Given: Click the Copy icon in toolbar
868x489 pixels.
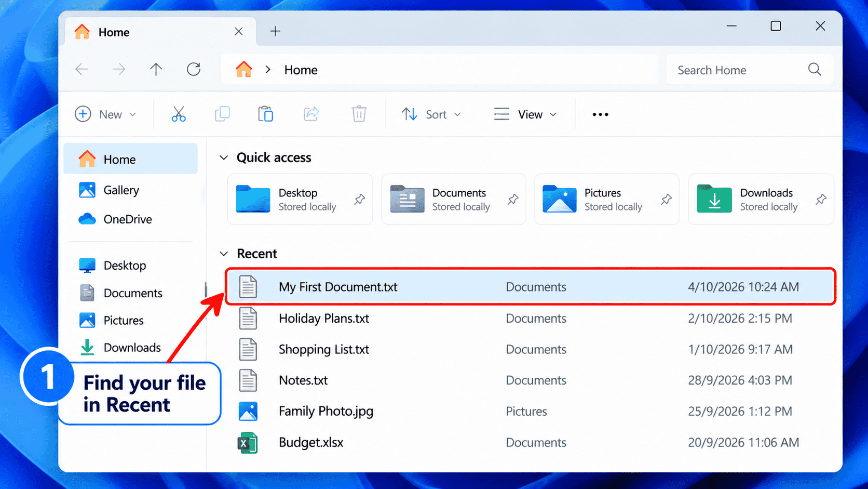Looking at the screenshot, I should click(x=222, y=114).
